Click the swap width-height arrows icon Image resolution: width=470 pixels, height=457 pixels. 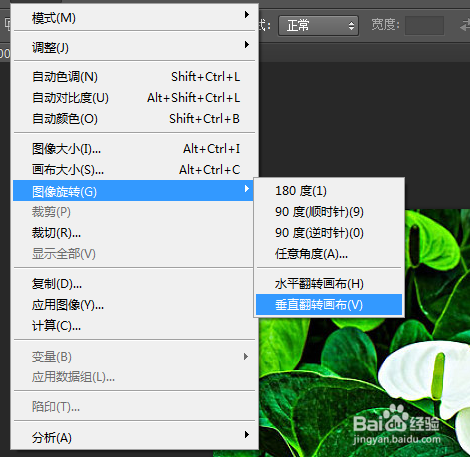465,25
